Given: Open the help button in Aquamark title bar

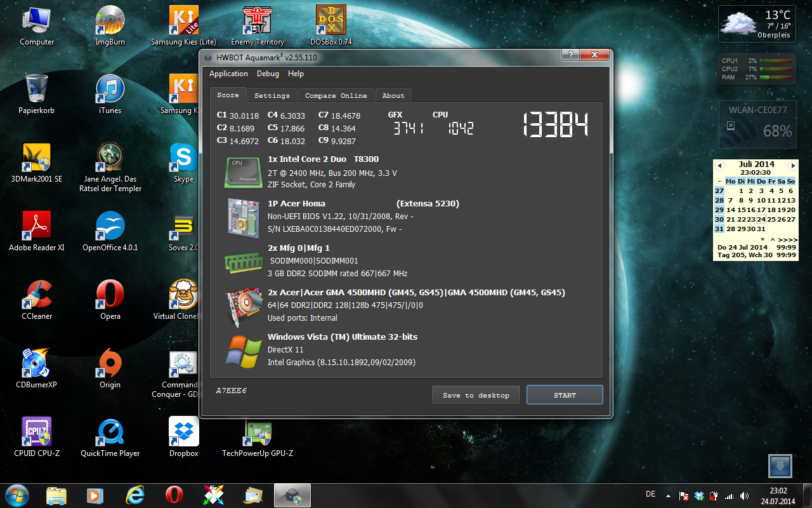Looking at the screenshot, I should tap(570, 56).
